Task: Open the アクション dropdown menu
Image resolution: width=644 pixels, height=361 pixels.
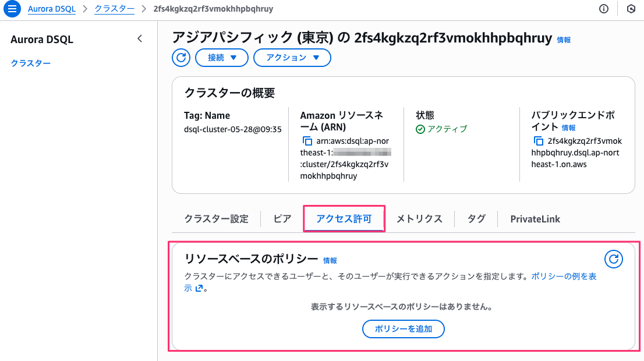Action: [292, 58]
